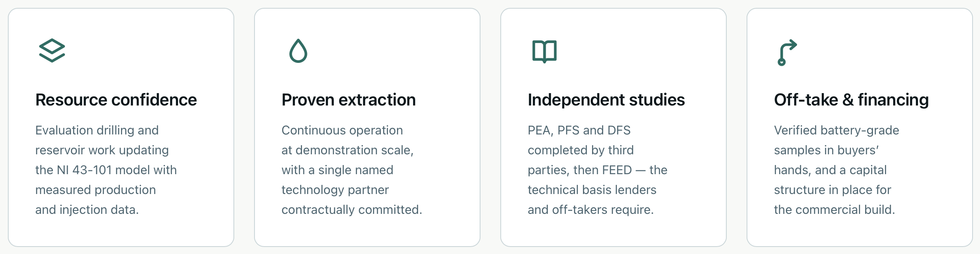This screenshot has width=980, height=254.
Task: Select the Proven extraction heading
Action: (349, 100)
